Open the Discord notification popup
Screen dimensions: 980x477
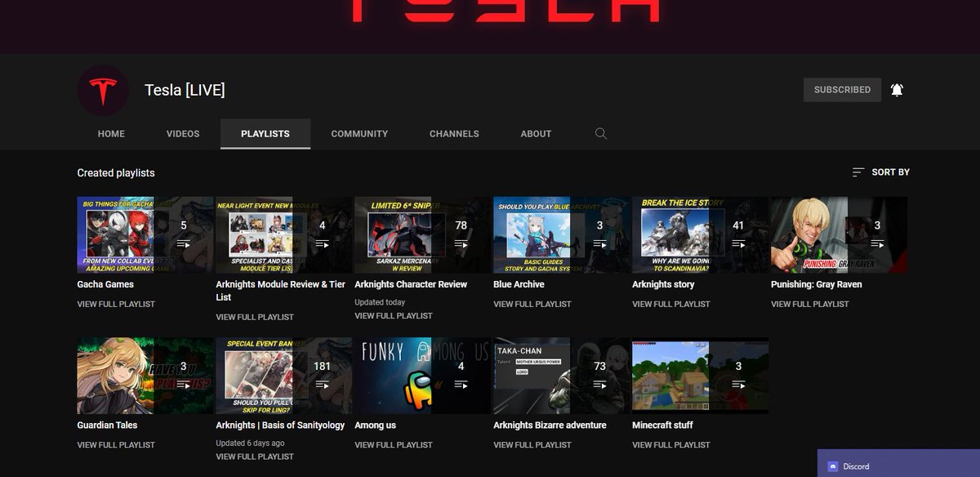(x=898, y=463)
